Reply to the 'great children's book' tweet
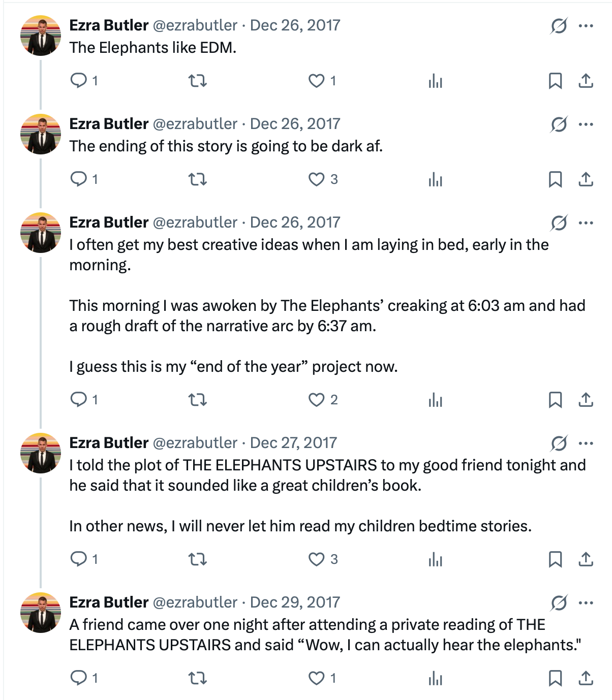 (x=79, y=559)
